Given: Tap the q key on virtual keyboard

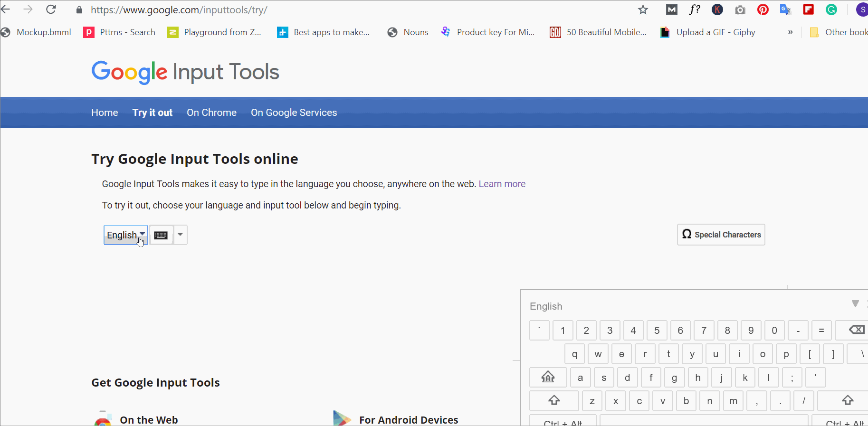Looking at the screenshot, I should 574,354.
